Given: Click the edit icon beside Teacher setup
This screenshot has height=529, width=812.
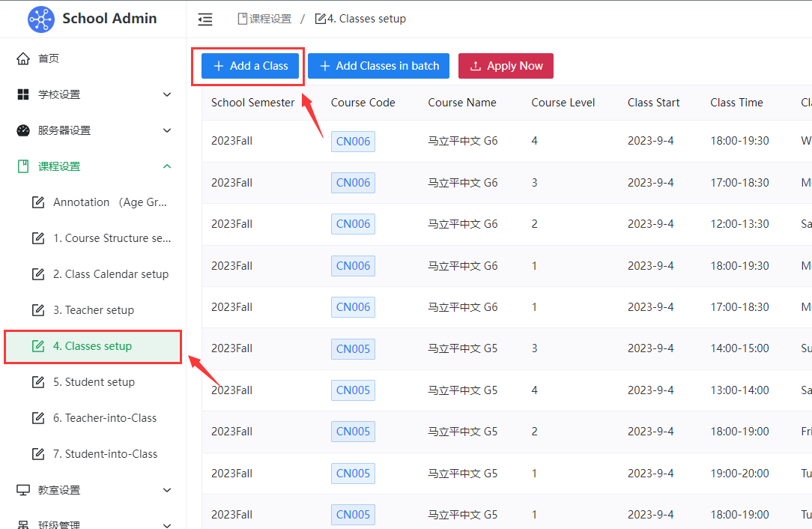Looking at the screenshot, I should pos(38,310).
